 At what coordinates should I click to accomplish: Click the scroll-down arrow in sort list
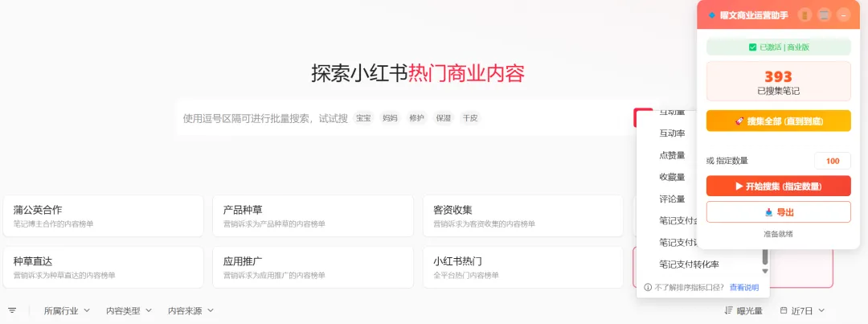coord(765,271)
